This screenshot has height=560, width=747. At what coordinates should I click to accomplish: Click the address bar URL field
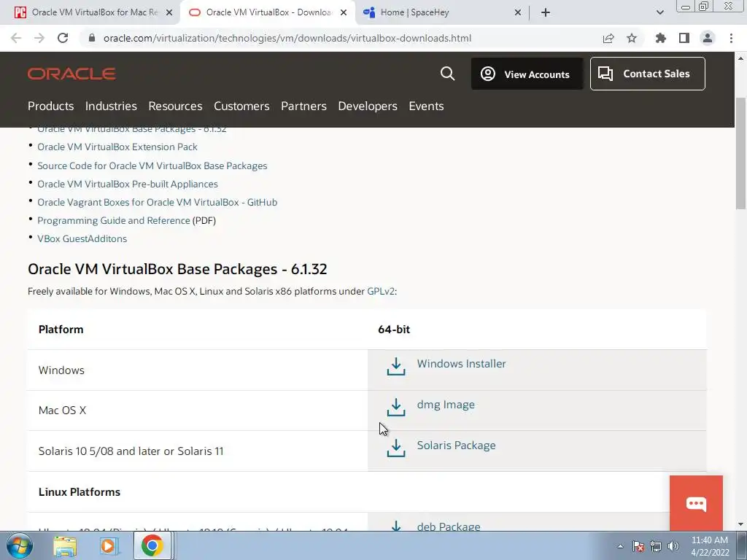tap(287, 38)
